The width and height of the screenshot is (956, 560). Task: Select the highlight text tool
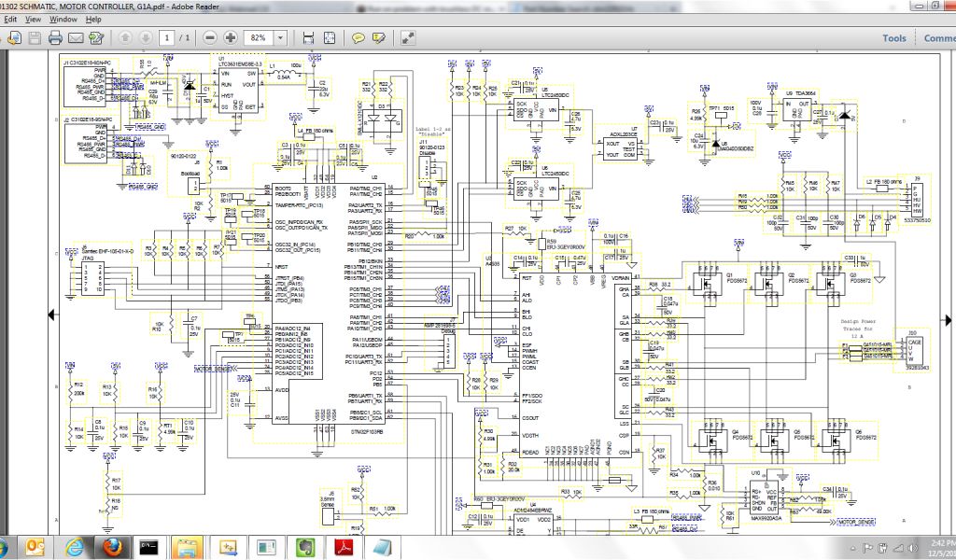click(378, 38)
